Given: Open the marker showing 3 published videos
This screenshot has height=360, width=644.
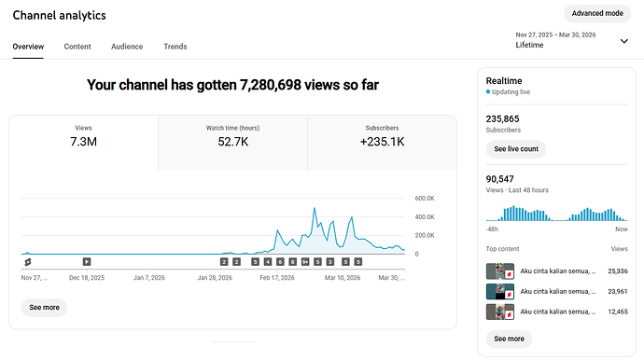Looking at the screenshot, I should [330, 262].
